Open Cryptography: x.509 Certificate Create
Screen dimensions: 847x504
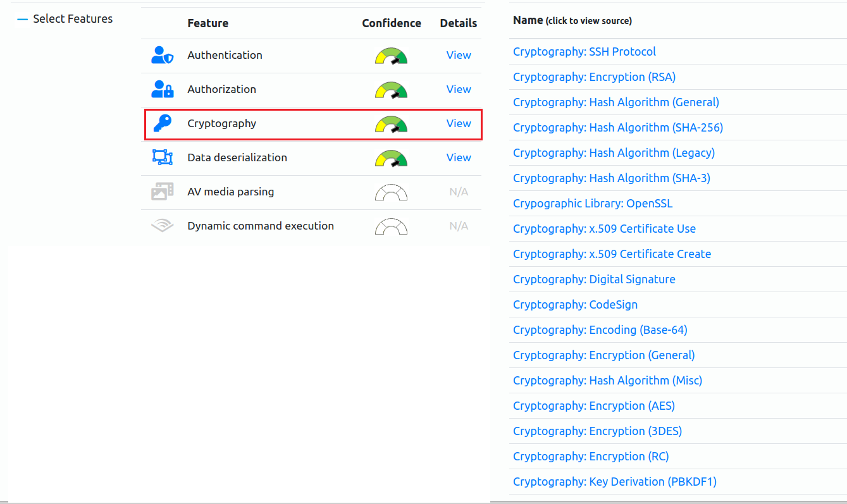pyautogui.click(x=612, y=254)
